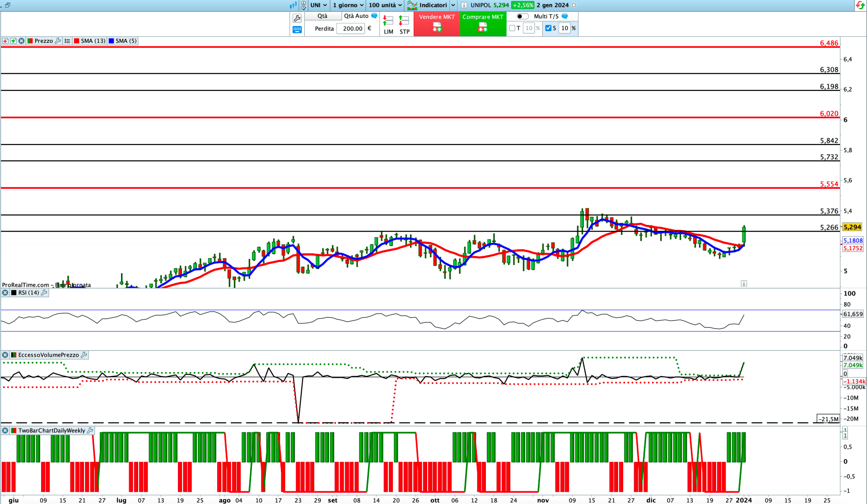This screenshot has height=504, width=867.
Task: Close the RSI (14) indicator panel
Action: [5, 293]
